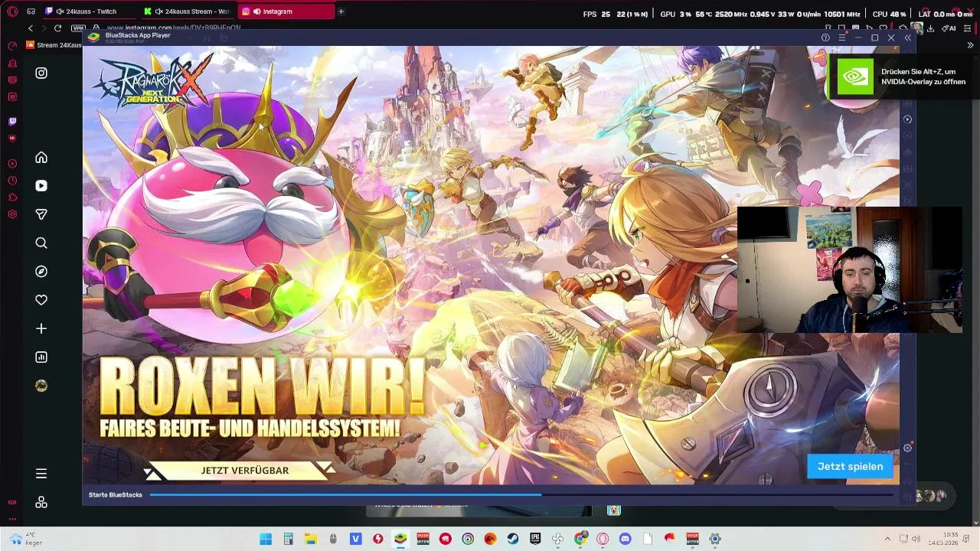Open the Stream 24Kauss bookmark

coord(54,45)
